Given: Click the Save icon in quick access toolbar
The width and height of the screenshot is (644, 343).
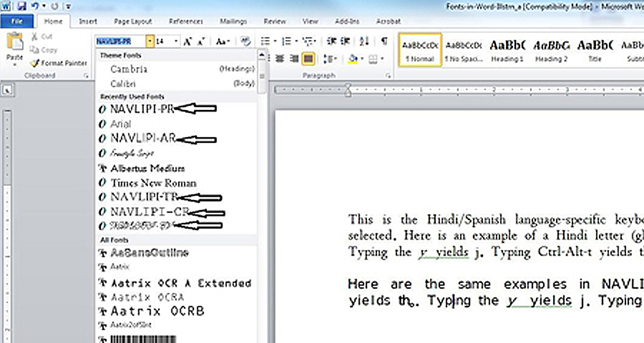Looking at the screenshot, I should coord(21,6).
